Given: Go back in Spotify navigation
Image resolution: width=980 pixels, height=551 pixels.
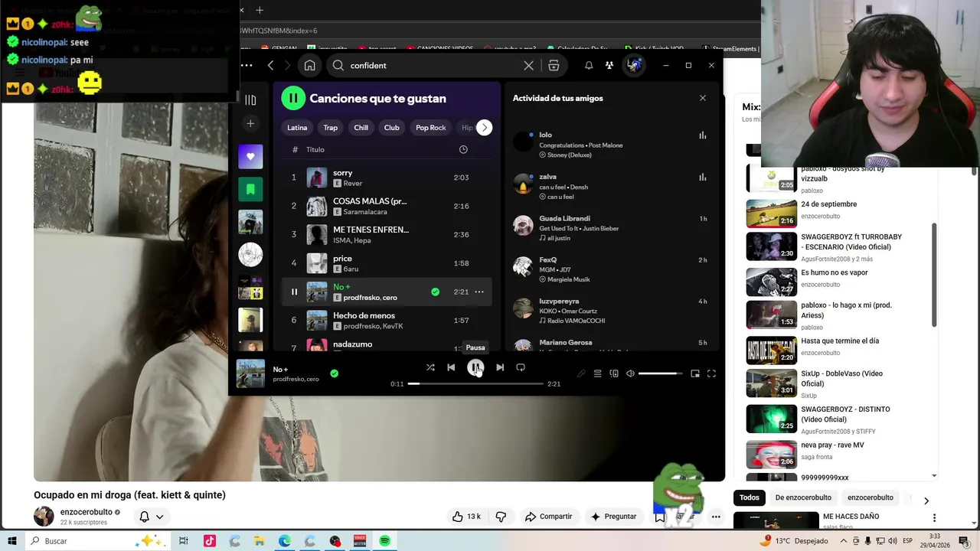Looking at the screenshot, I should point(270,66).
